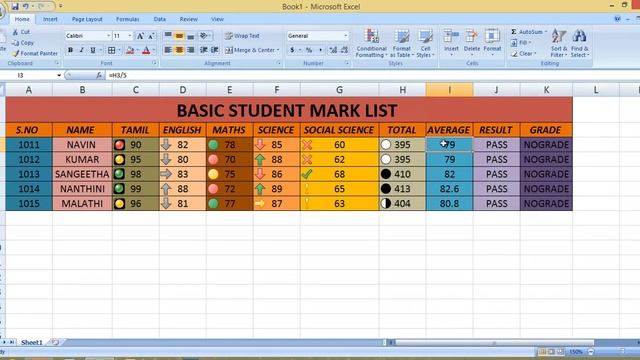
Task: Open the Calibri font name dropdown
Action: tap(109, 36)
